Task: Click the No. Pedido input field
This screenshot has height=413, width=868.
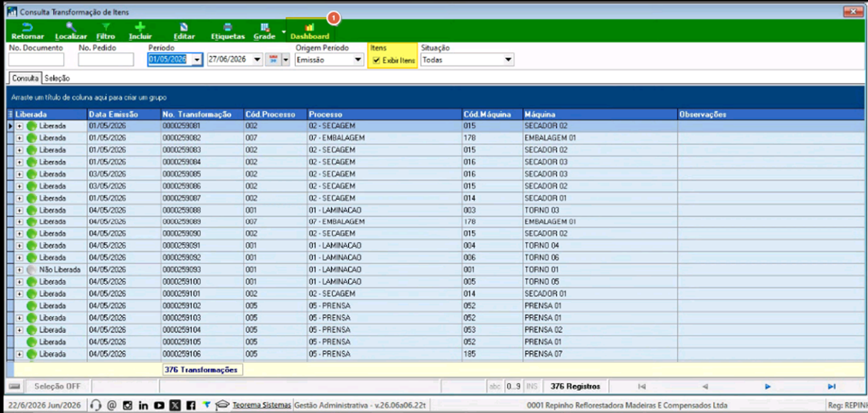Action: [106, 60]
